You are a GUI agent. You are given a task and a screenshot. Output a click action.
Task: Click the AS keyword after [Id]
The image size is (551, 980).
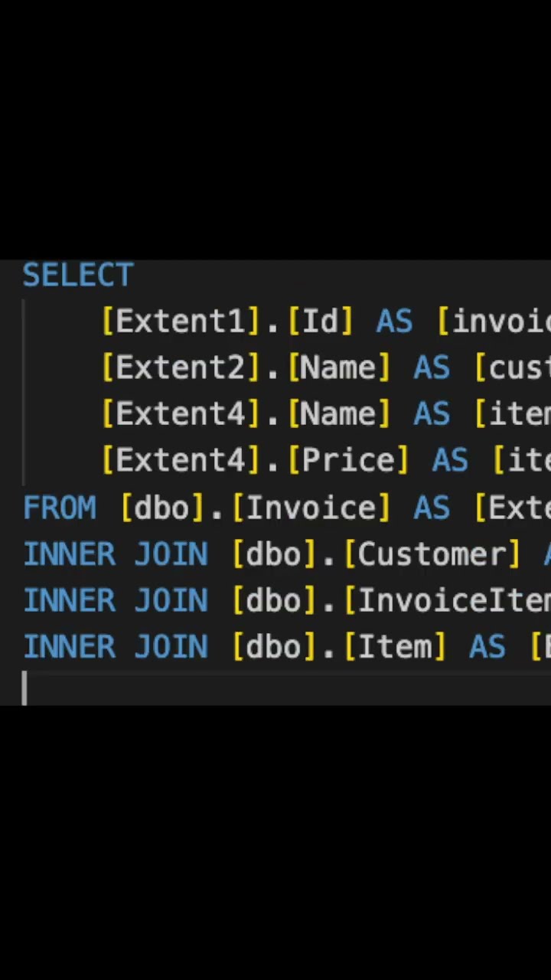[x=394, y=322]
